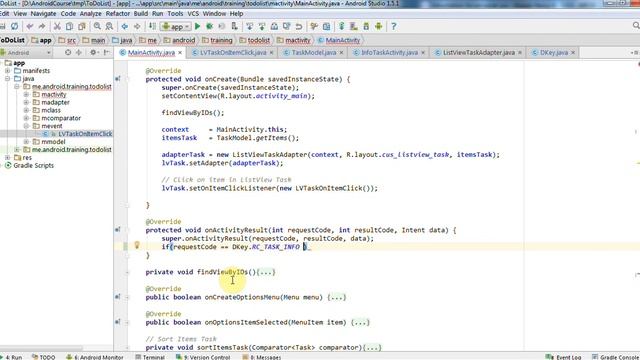Open the Android Monitor tool window
The width and height of the screenshot is (640, 360).
click(x=95, y=357)
